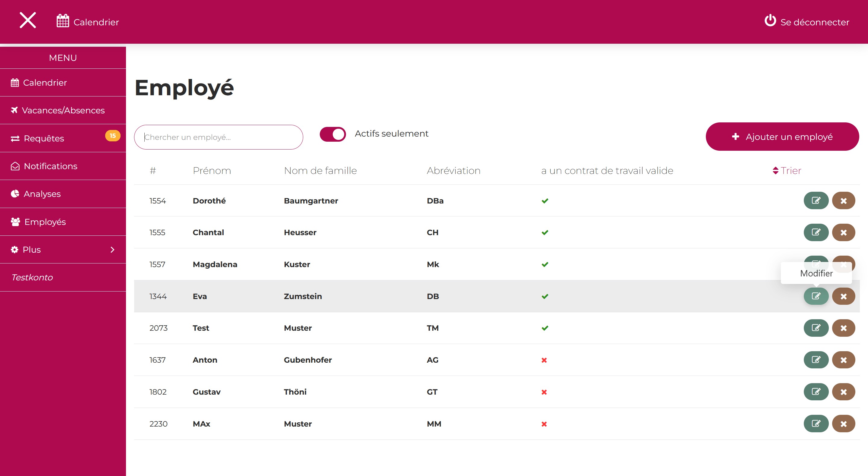Click the edit icon for Dorothé Baumgartner
This screenshot has height=476, width=868.
[816, 200]
